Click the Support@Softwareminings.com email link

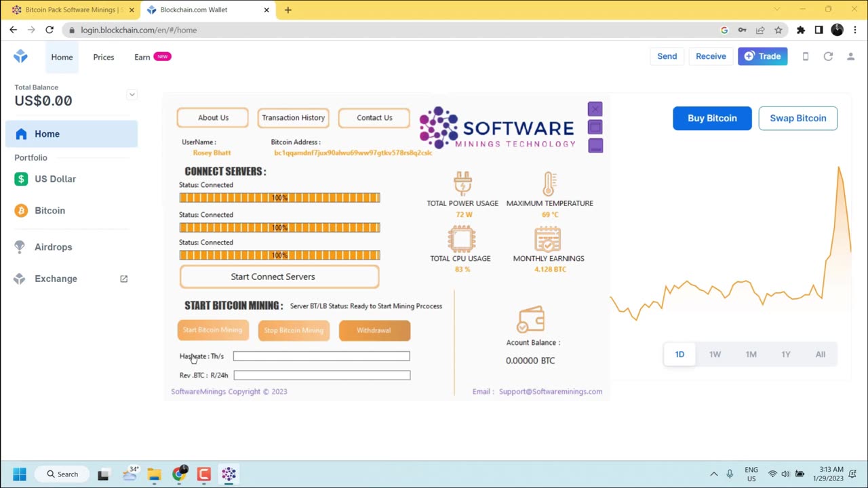[551, 392]
